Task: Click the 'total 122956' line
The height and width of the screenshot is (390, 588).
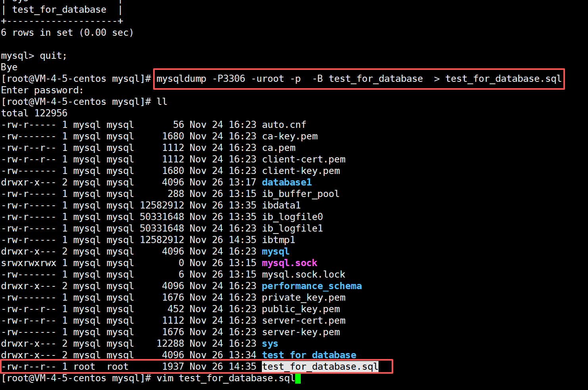Action: pyautogui.click(x=34, y=113)
